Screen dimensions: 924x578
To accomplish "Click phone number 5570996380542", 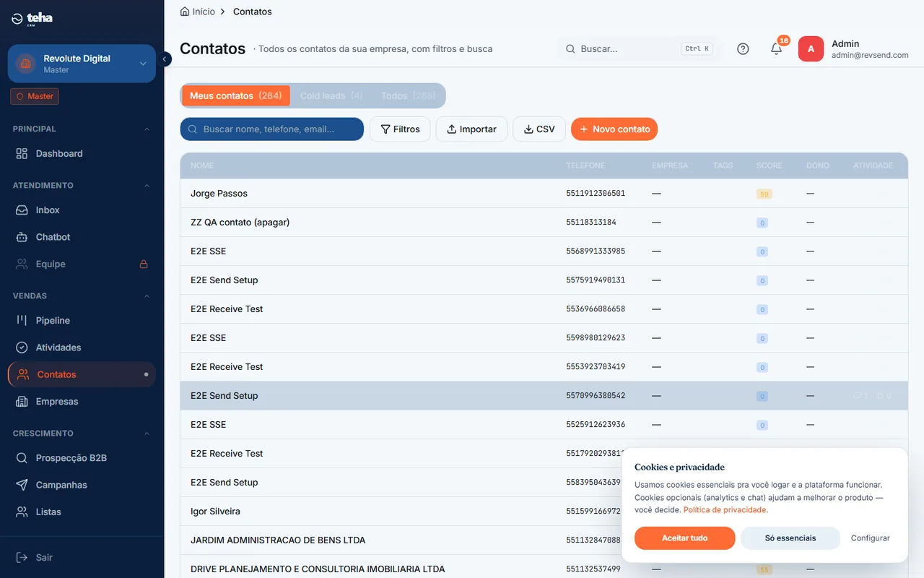I will pyautogui.click(x=596, y=396).
